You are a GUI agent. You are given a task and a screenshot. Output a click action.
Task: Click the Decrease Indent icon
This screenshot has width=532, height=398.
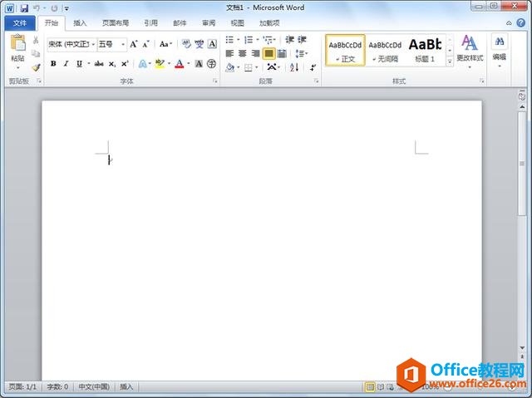[x=289, y=40]
